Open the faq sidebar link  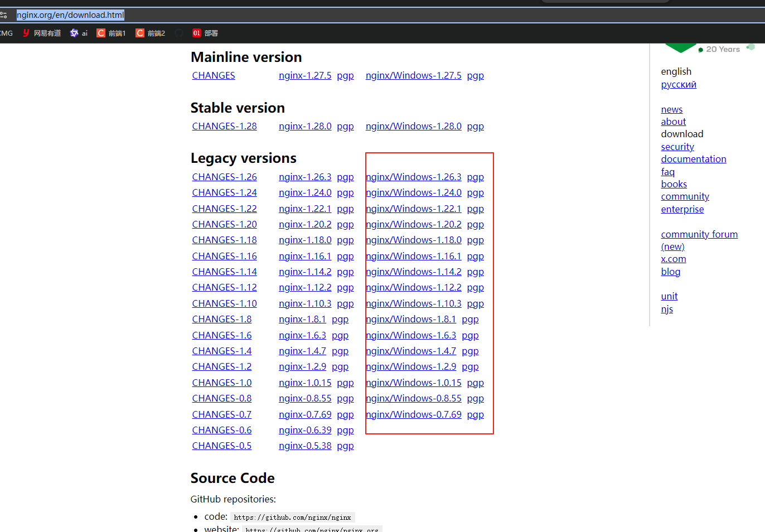pyautogui.click(x=667, y=172)
